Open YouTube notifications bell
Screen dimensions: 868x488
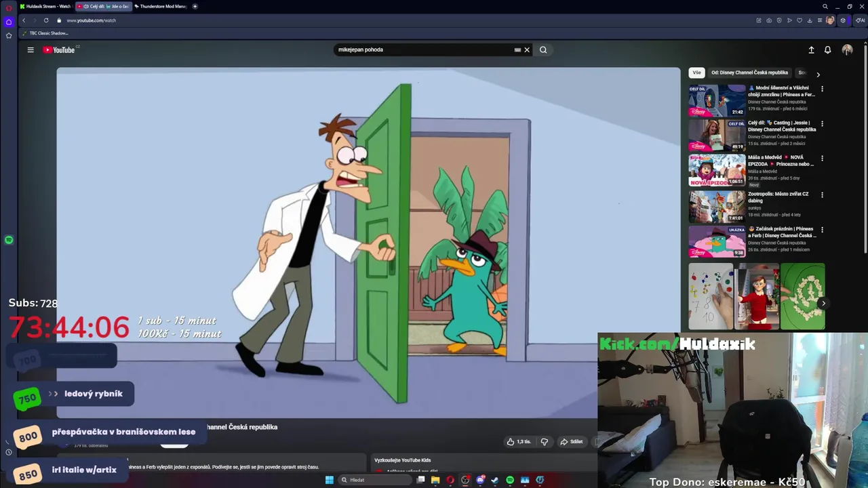(827, 49)
